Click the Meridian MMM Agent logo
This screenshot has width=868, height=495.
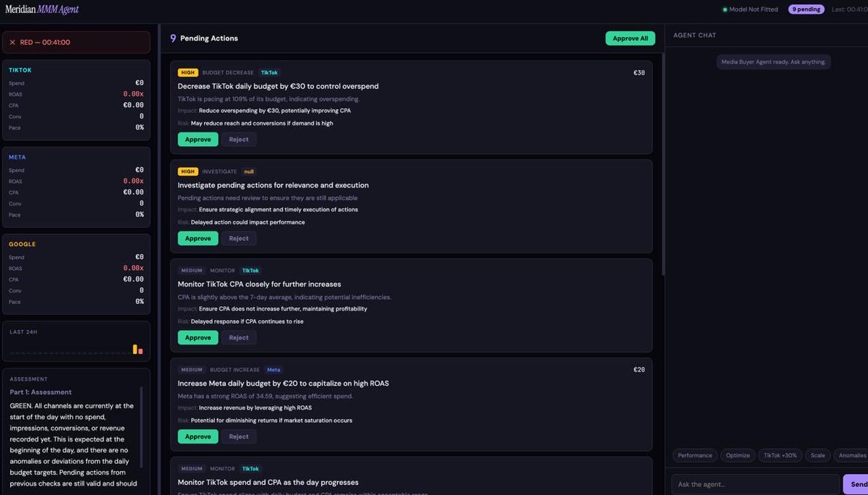click(x=42, y=9)
